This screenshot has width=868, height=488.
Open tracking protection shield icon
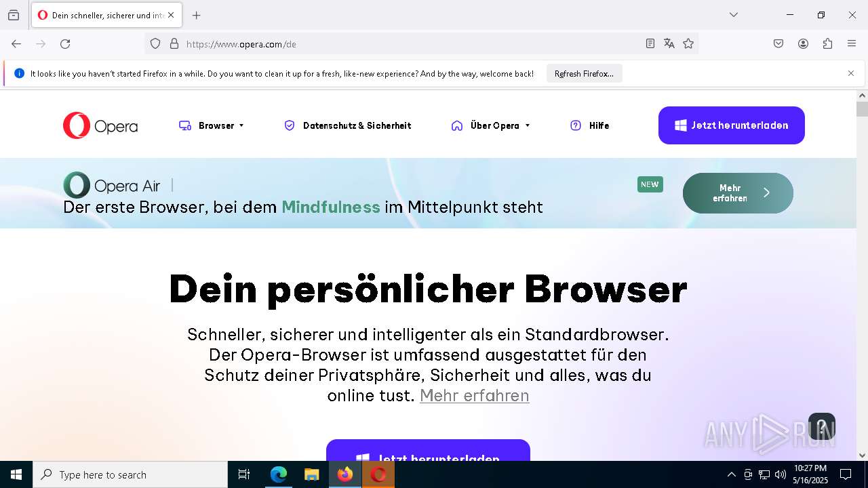click(x=155, y=43)
